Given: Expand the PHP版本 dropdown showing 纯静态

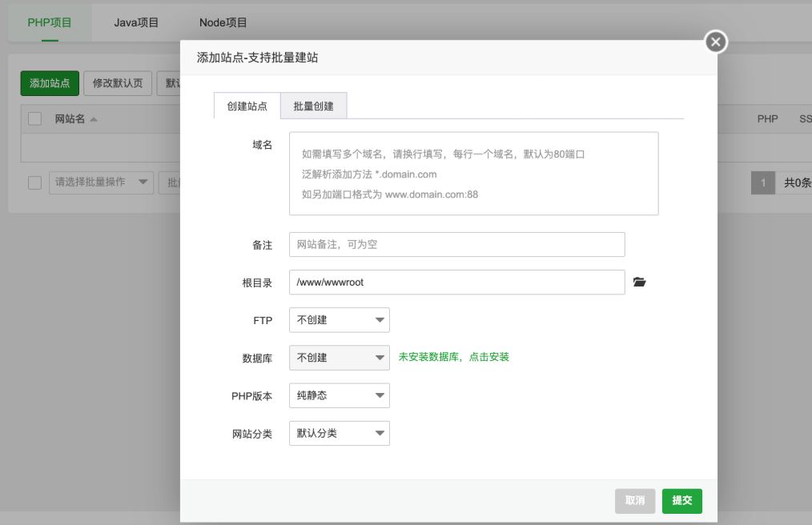Looking at the screenshot, I should coord(340,395).
